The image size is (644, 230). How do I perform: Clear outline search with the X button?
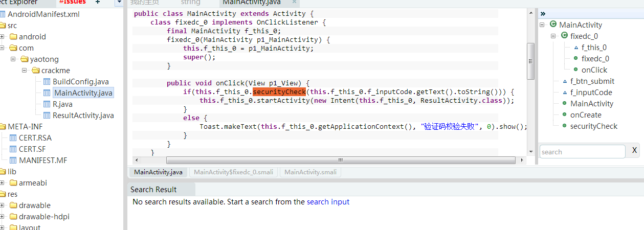coord(634,151)
